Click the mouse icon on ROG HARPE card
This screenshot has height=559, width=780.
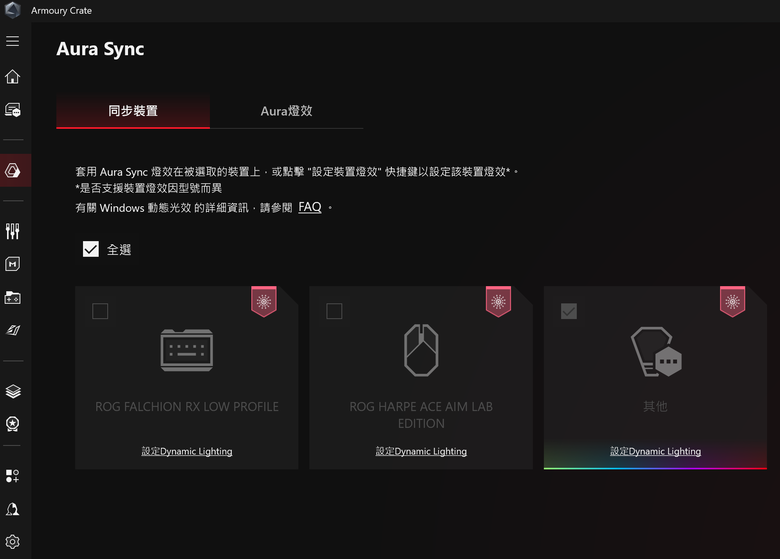pyautogui.click(x=421, y=350)
